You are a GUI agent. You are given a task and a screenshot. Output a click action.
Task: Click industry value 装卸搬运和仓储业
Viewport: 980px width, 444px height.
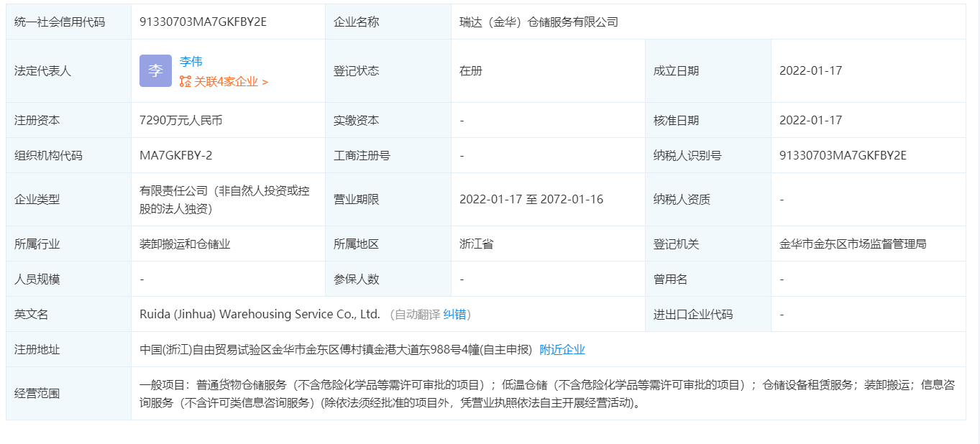click(185, 244)
